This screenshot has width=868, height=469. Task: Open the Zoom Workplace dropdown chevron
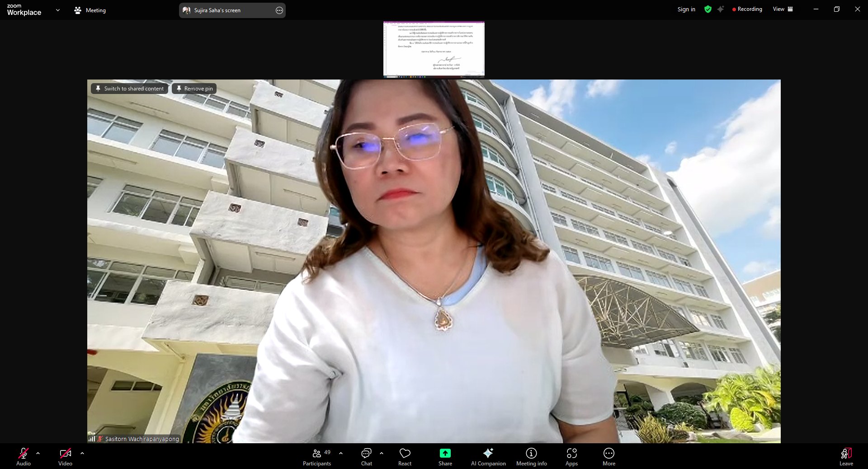[x=58, y=10]
